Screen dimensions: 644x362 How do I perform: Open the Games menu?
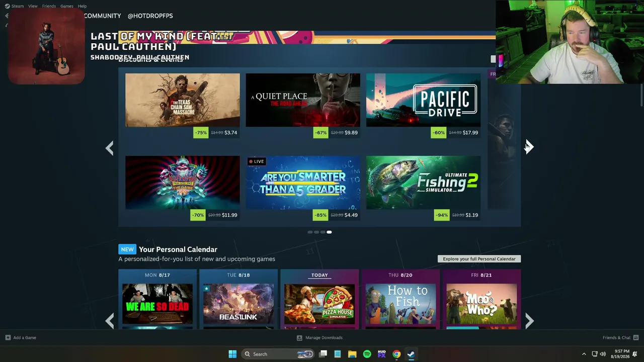coord(67,6)
